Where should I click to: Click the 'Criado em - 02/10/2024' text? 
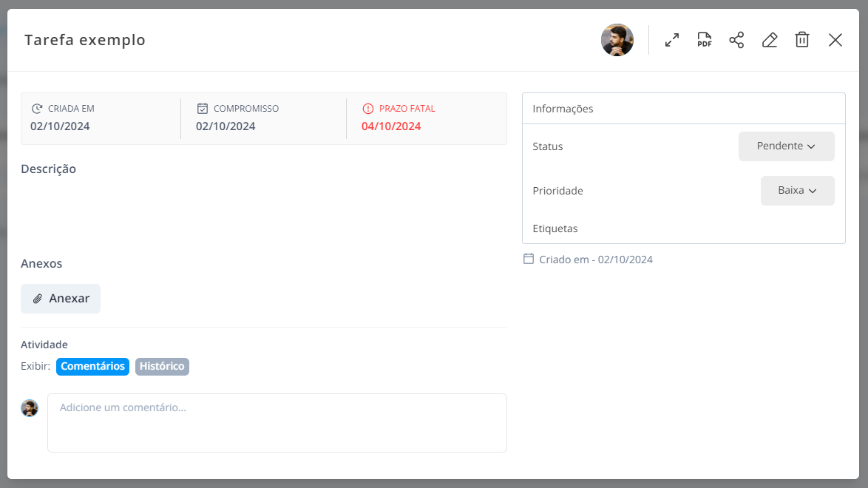click(596, 260)
